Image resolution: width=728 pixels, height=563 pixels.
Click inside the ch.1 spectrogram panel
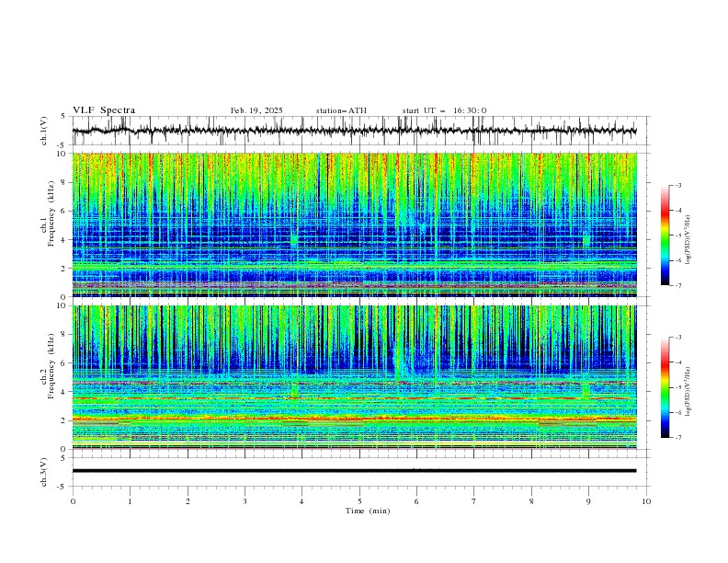point(355,224)
